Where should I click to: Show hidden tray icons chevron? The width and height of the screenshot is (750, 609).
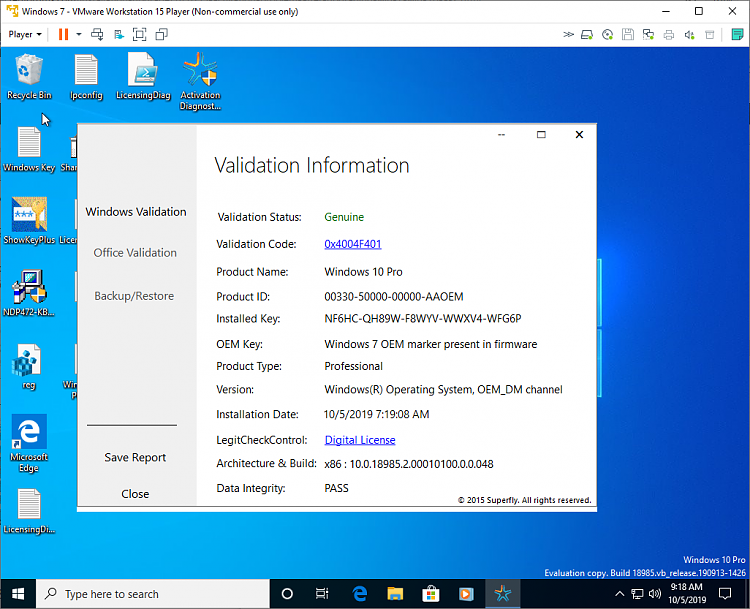pos(619,594)
